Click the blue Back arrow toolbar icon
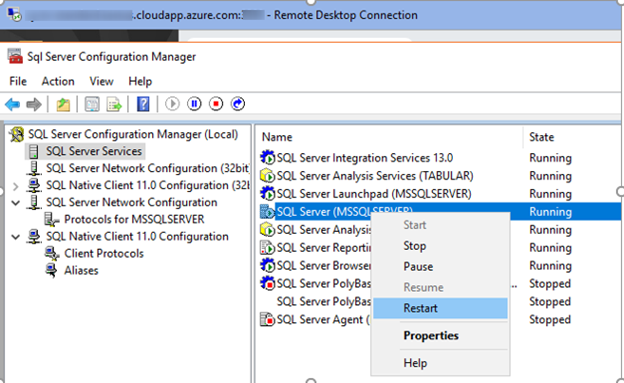 (12, 105)
